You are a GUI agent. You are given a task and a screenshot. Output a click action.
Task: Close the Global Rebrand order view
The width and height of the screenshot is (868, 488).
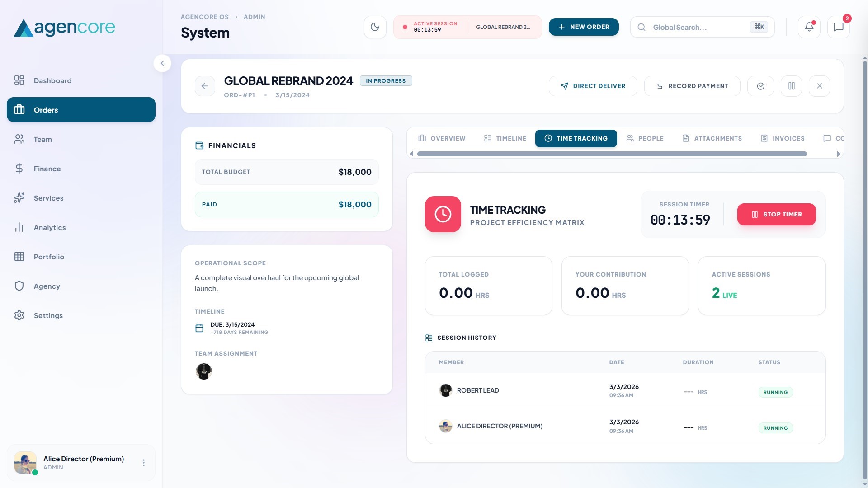pyautogui.click(x=819, y=86)
